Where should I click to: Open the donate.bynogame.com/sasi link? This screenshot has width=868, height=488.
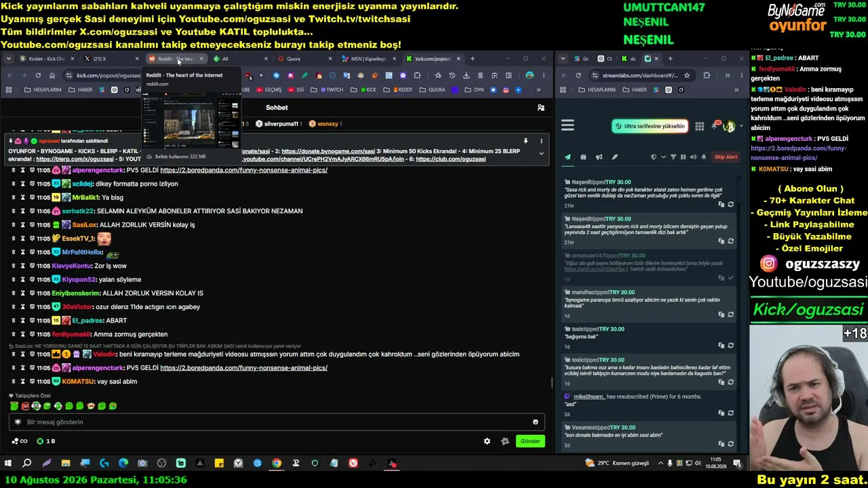tap(328, 151)
